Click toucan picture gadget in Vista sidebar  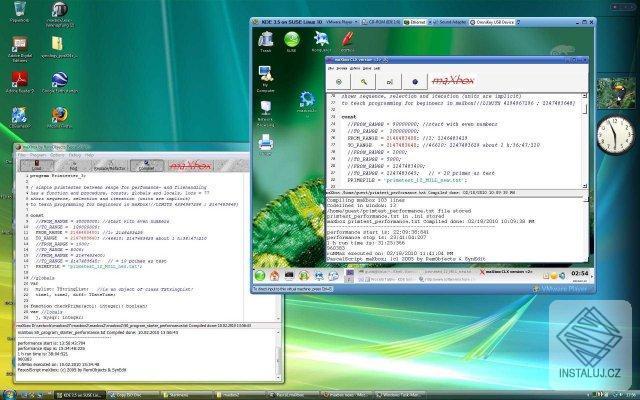point(615,92)
